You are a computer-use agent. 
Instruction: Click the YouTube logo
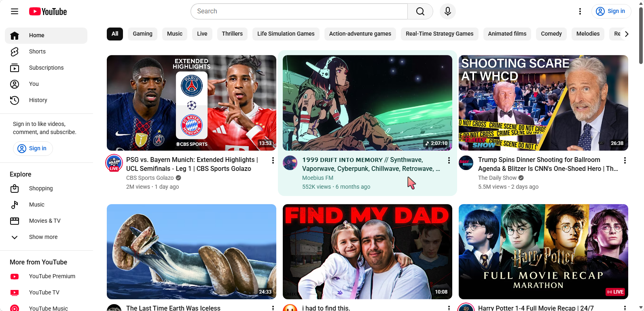[x=48, y=11]
